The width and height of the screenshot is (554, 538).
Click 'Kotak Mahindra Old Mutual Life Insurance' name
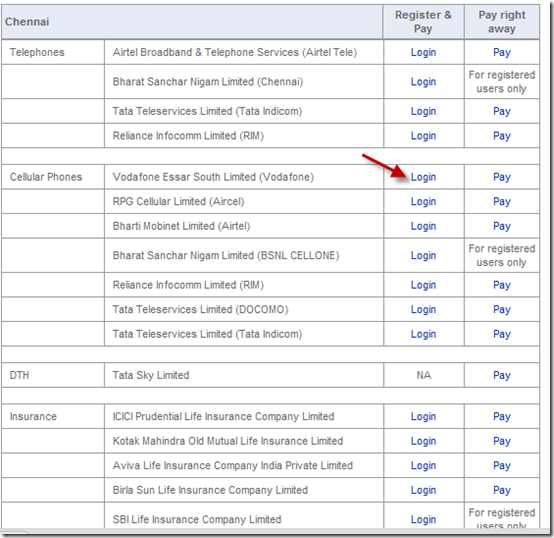228,441
